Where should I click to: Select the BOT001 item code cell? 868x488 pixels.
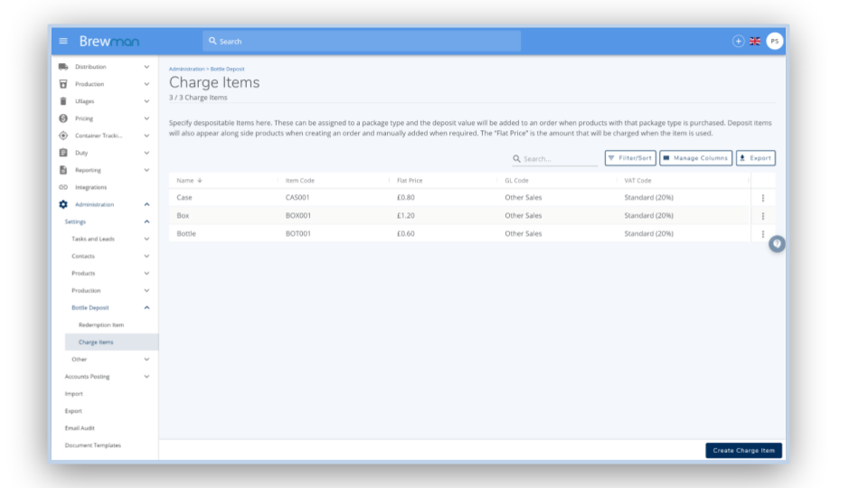(297, 233)
